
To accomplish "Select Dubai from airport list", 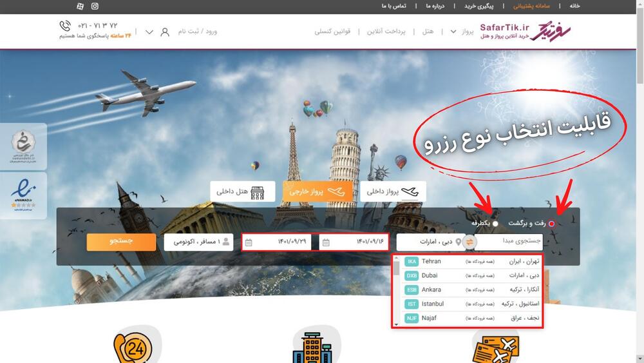I will coord(471,275).
